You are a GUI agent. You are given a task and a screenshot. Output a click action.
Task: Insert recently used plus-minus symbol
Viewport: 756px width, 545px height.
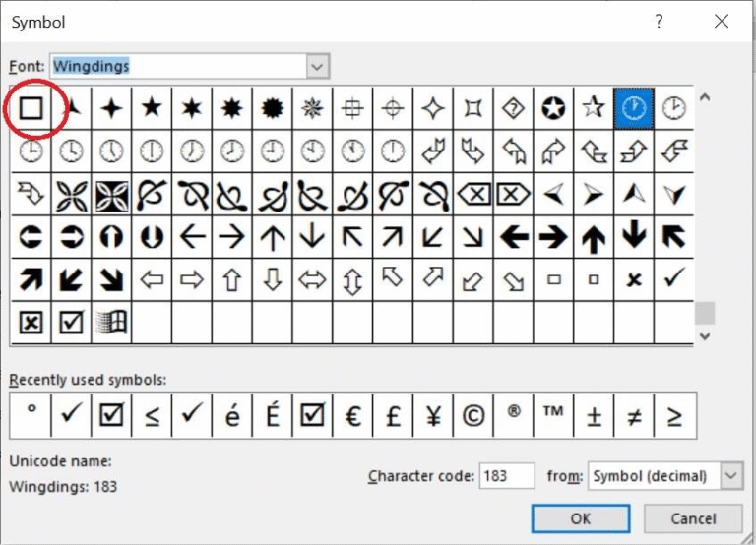click(x=594, y=415)
